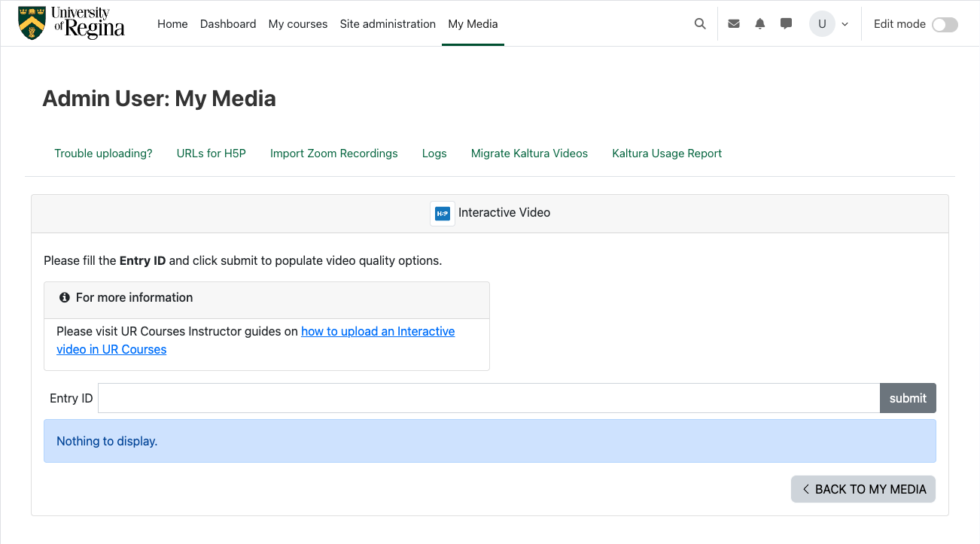
Task: Open the Kaltura Usage Report link
Action: pos(667,153)
